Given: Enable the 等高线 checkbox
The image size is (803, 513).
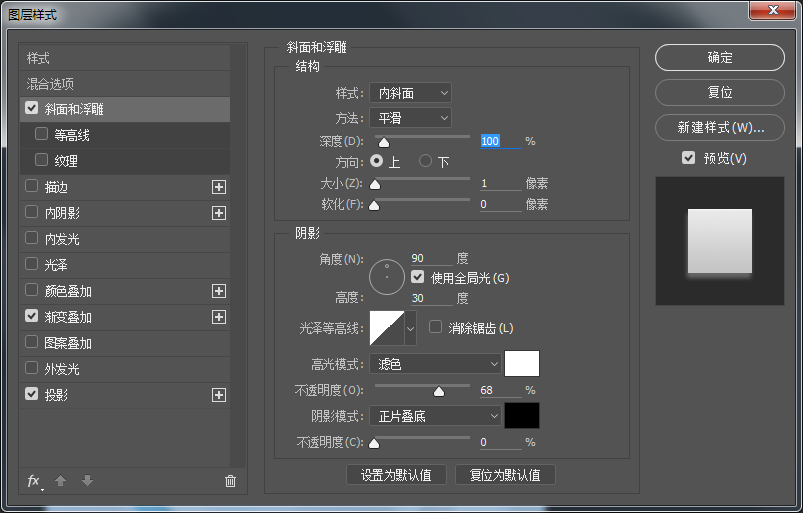Looking at the screenshot, I should [x=41, y=134].
